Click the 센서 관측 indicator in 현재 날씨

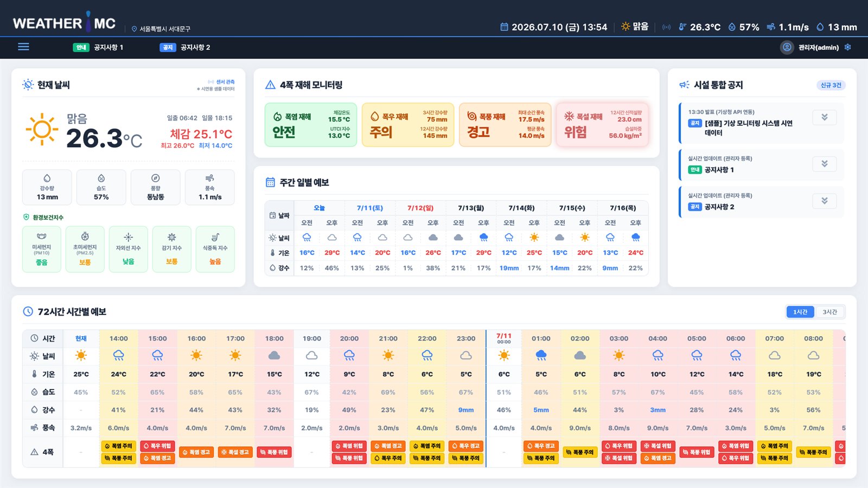(x=221, y=82)
